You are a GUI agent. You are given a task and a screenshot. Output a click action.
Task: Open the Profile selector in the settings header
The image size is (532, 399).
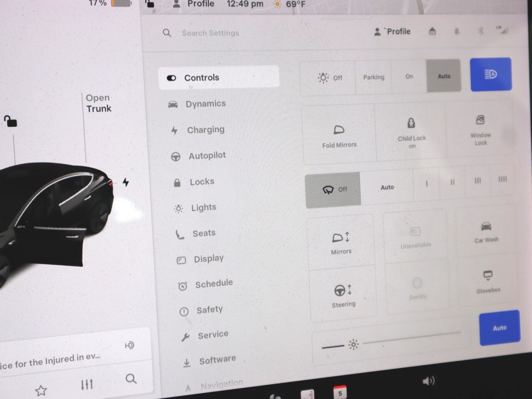[392, 31]
